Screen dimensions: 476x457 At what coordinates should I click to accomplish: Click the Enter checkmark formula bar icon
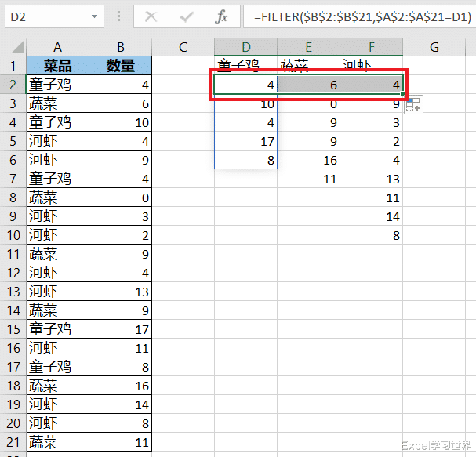(x=187, y=17)
